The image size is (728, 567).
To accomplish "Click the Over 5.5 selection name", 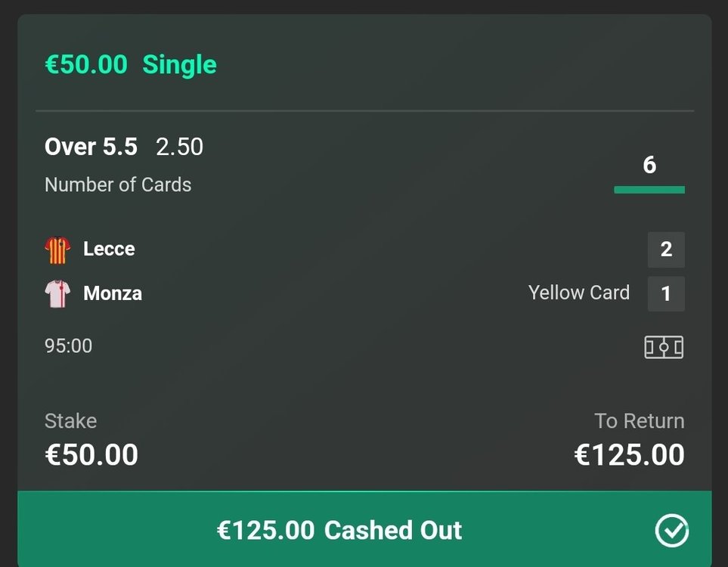I will [x=91, y=147].
